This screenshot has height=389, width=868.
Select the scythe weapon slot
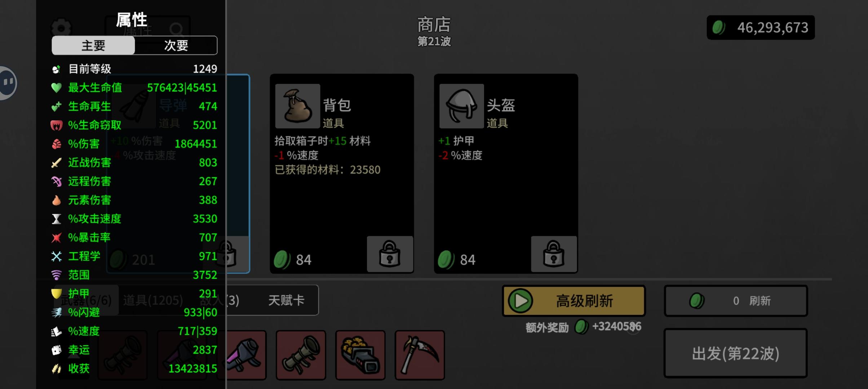[420, 355]
